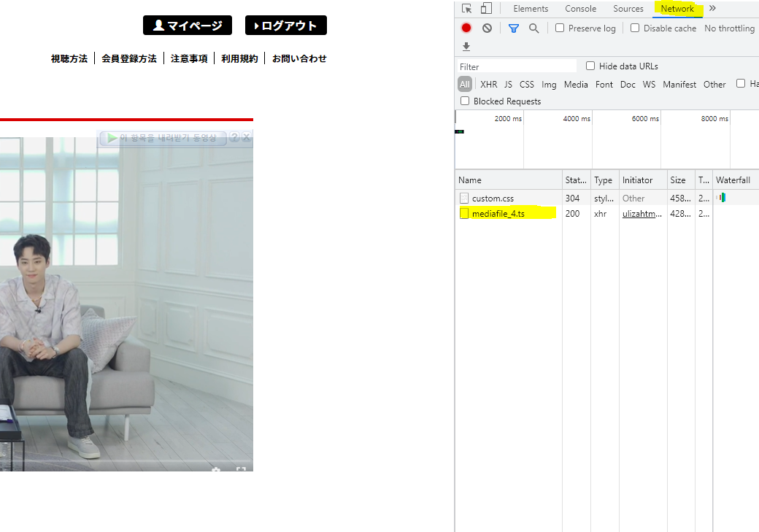Expand the more DevTools tabs chevron

712,8
